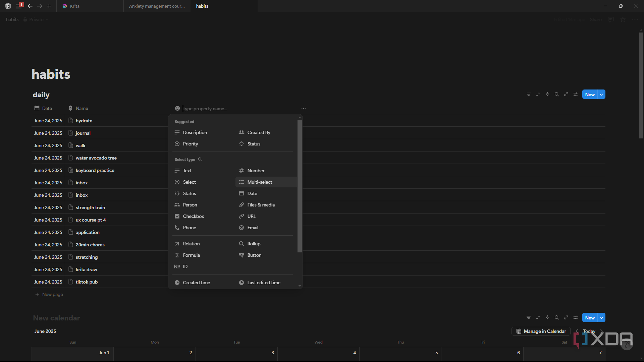The width and height of the screenshot is (644, 362).
Task: Open filter icon in calendar view toolbar
Action: coord(528,318)
